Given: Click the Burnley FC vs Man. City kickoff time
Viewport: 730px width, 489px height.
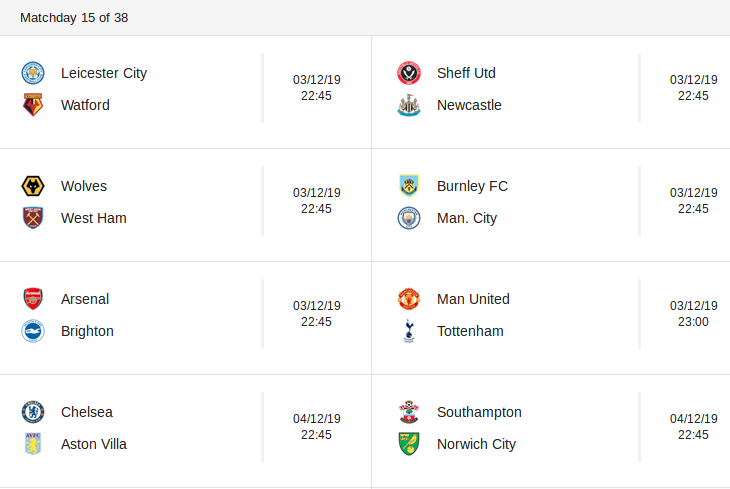Looking at the screenshot, I should coord(693,209).
